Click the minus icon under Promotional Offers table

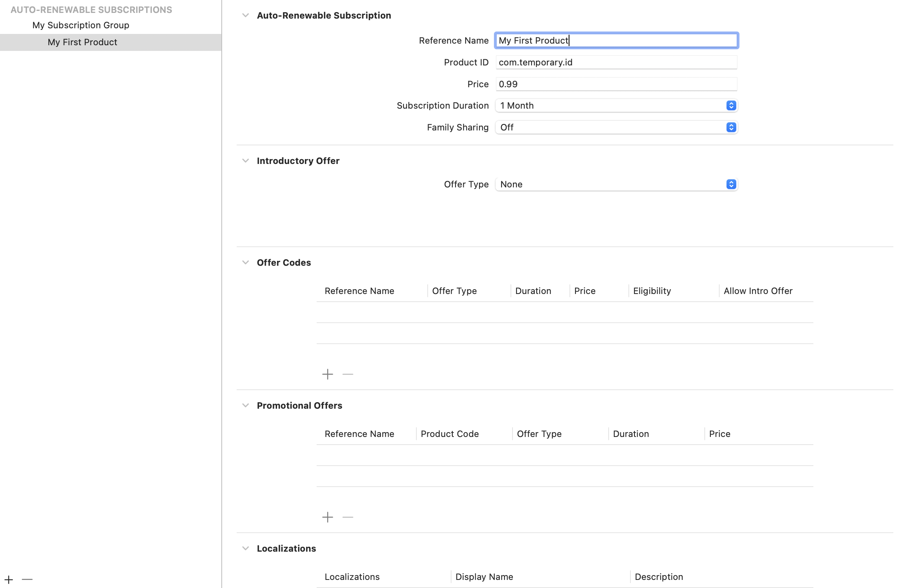(x=348, y=517)
